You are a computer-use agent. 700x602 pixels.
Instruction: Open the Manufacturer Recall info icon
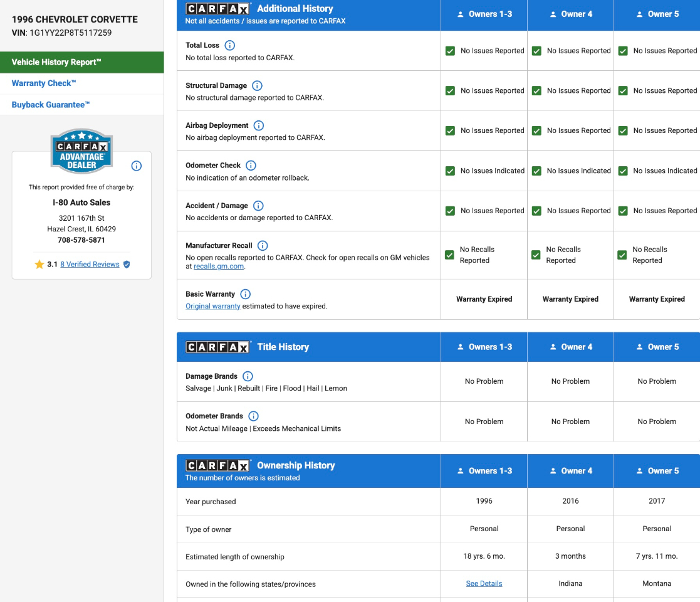click(x=263, y=246)
